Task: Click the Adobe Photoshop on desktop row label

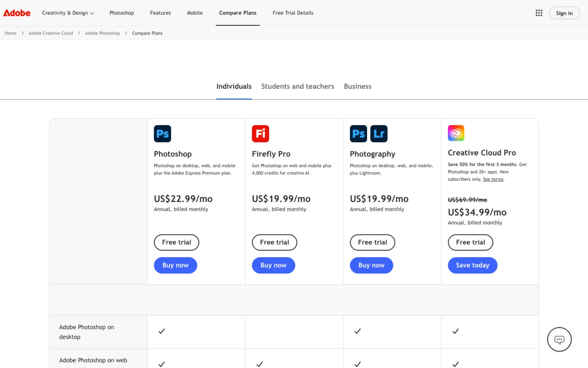Action: 87,332
